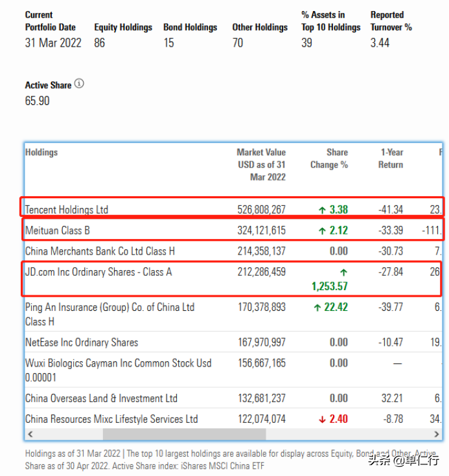
Task: Click NetEase market value 167,970,997
Action: (262, 342)
